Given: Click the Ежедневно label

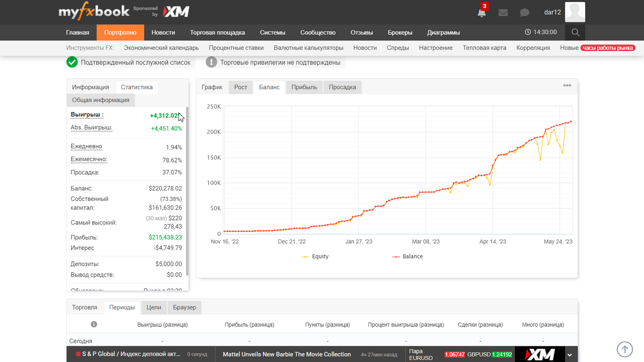Looking at the screenshot, I should tap(86, 147).
